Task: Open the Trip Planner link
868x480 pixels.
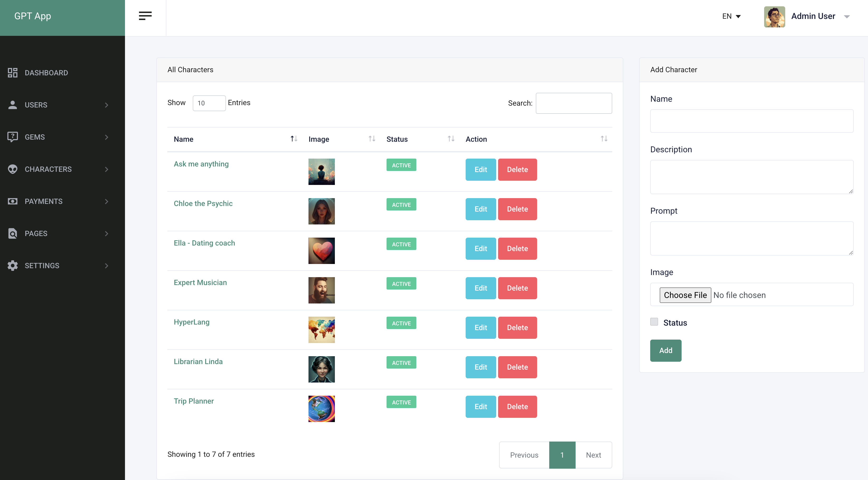Action: point(194,401)
